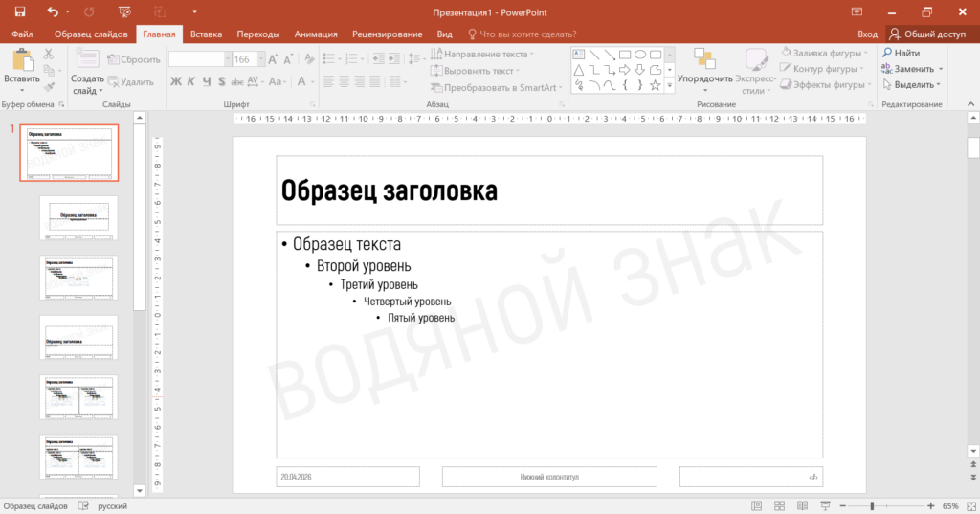The width and height of the screenshot is (980, 514).
Task: Click the Заменить button
Action: click(912, 69)
